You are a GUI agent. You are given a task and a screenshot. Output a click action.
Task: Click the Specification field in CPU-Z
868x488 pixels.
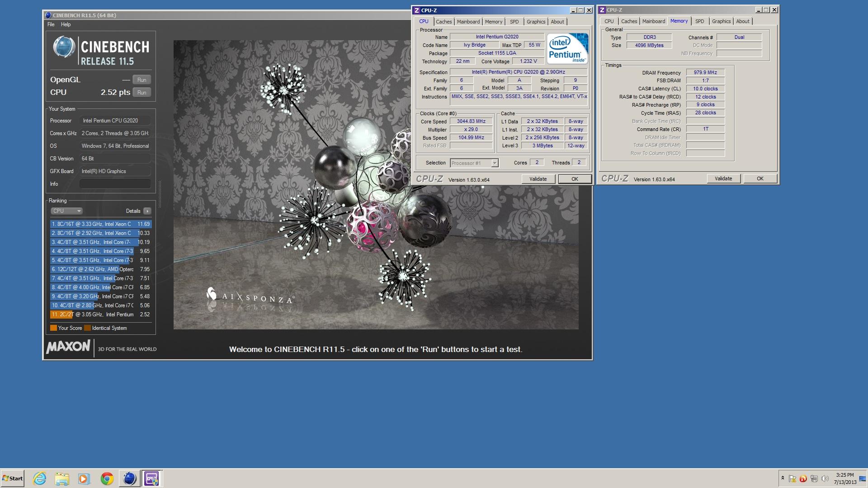[x=518, y=72]
